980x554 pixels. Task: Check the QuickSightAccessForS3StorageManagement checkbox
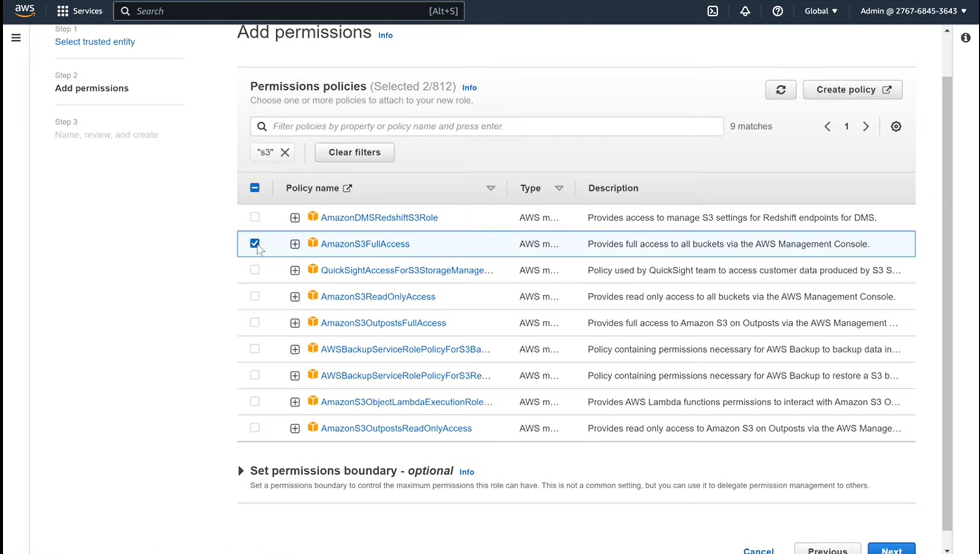coord(255,270)
